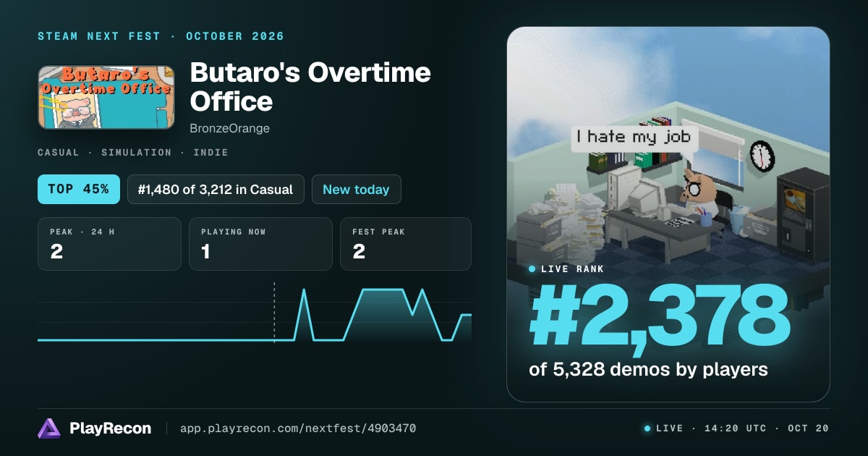Select the Fest Peak stat card

pos(405,244)
